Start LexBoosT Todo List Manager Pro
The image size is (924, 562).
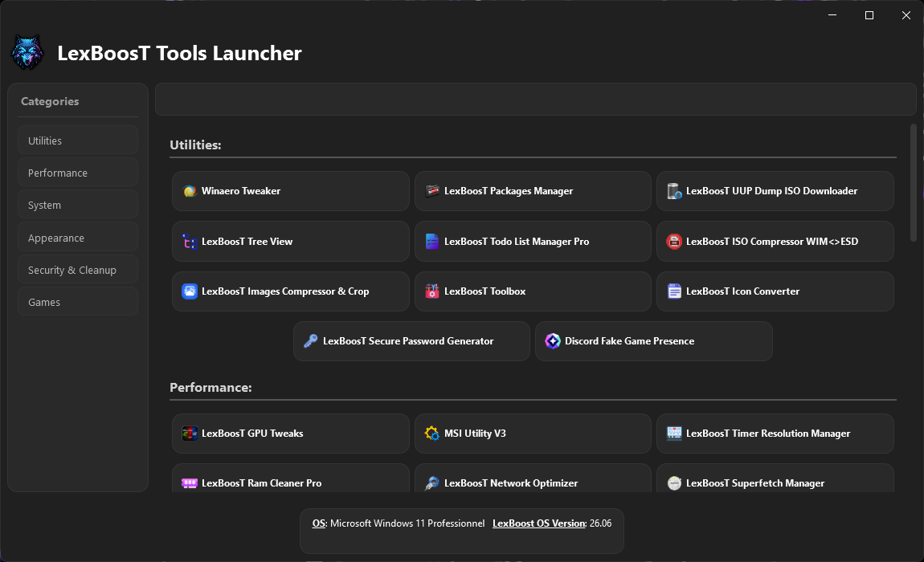tap(533, 242)
